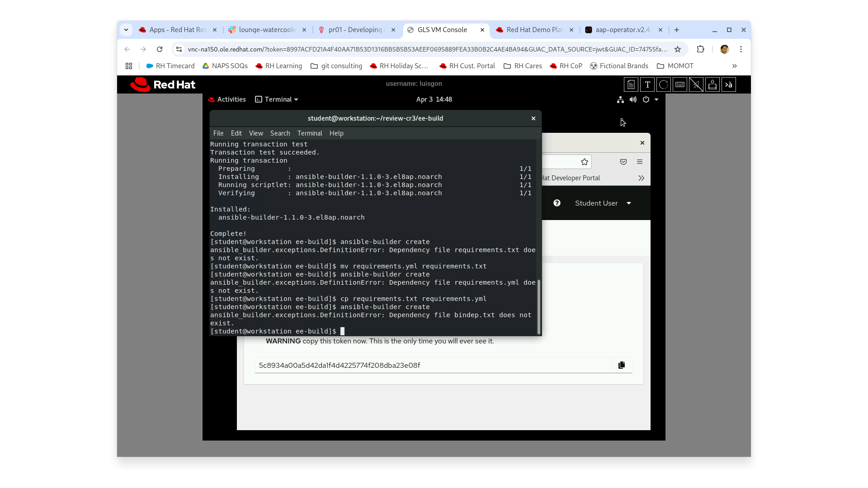Open Firefox's hamburger menu
The image size is (868, 488).
639,162
